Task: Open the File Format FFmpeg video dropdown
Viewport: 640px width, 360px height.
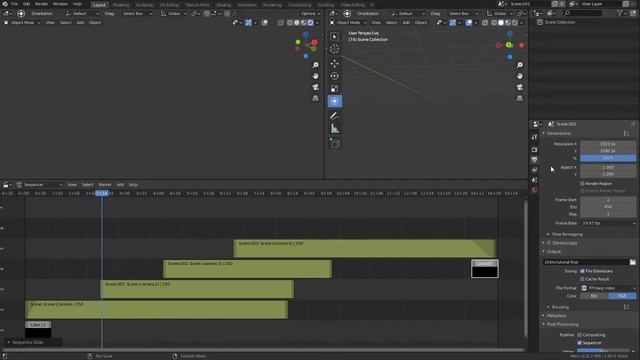Action: [x=608, y=288]
